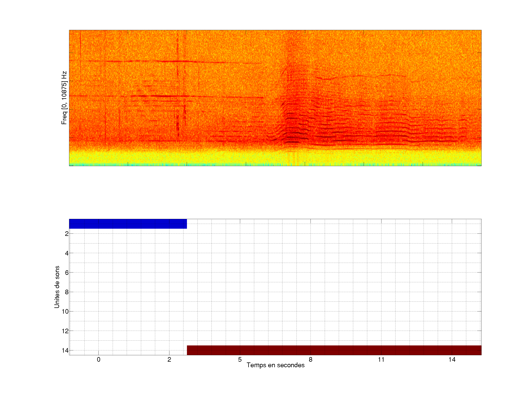Image resolution: width=532 pixels, height=399 pixels.
Task: Click y-axis tick label 10
Action: pos(65,311)
